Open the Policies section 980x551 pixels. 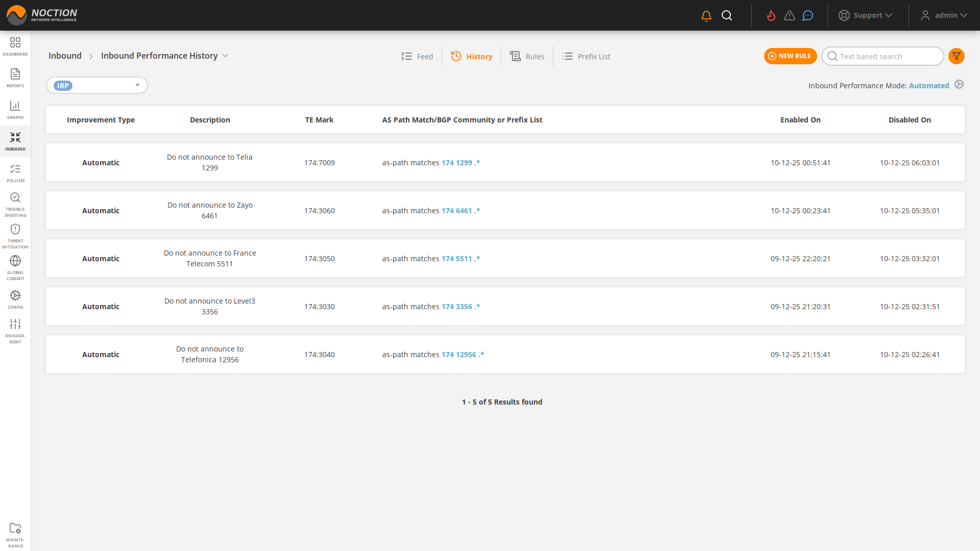(x=15, y=172)
